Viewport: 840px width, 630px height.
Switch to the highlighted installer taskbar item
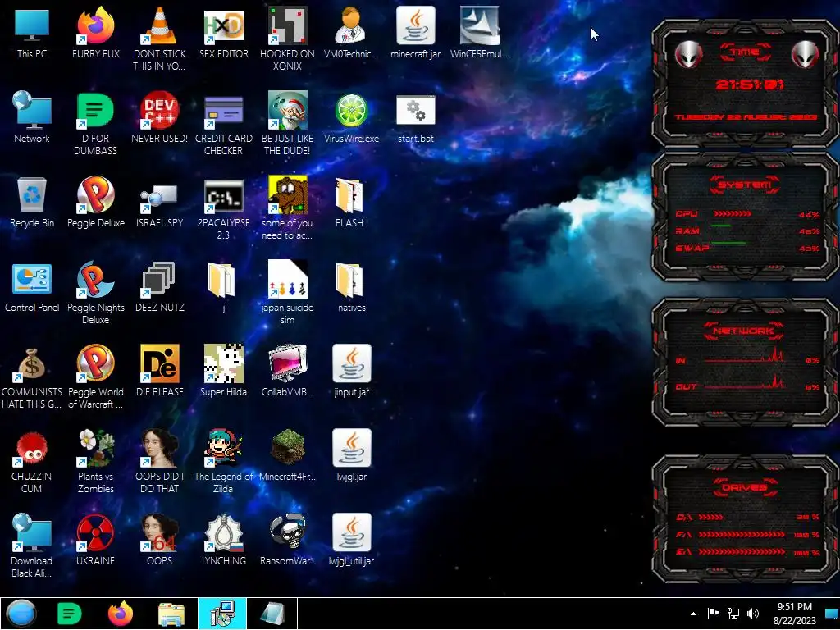[222, 614]
